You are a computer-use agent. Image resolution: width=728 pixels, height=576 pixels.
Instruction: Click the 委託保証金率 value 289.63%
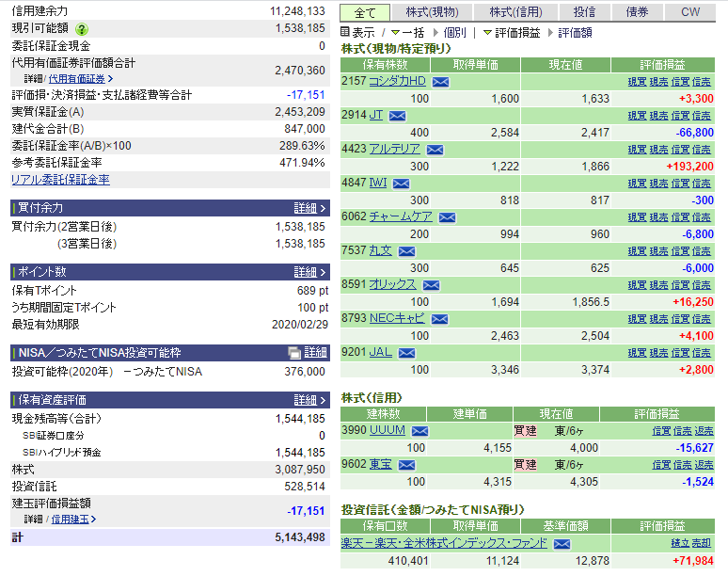(302, 146)
